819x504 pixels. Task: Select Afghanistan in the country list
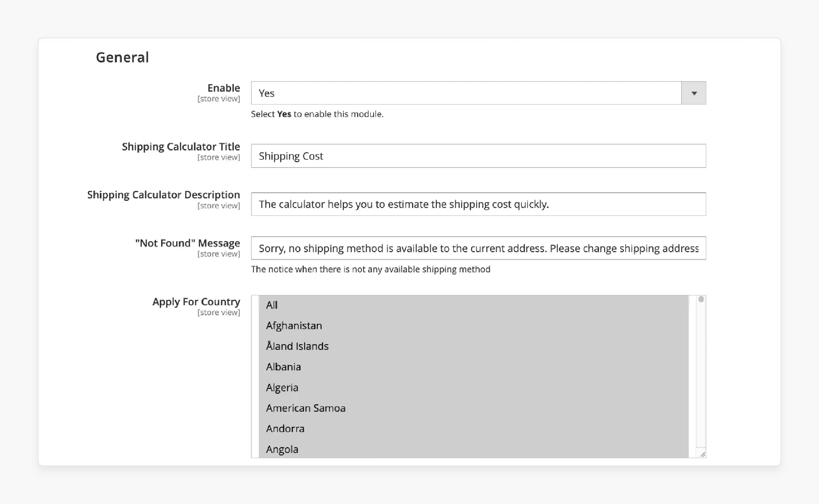473,325
